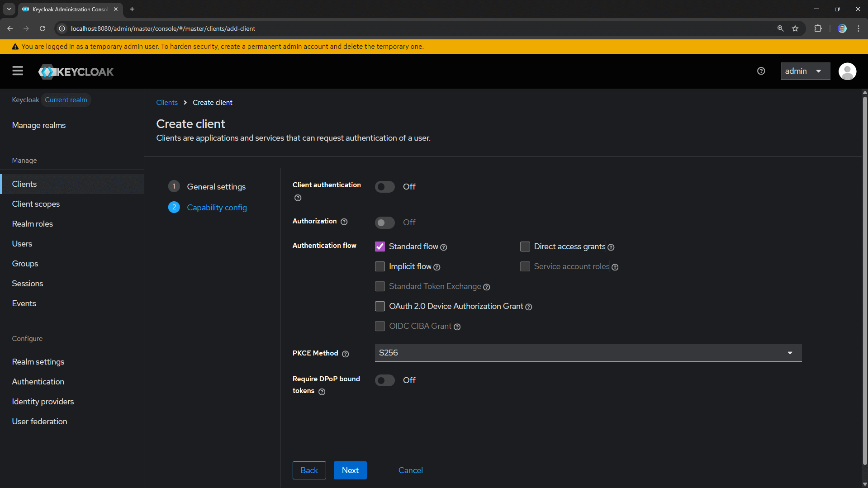Open the browser tab search chevron
Screen dimensions: 868x488
click(9, 9)
